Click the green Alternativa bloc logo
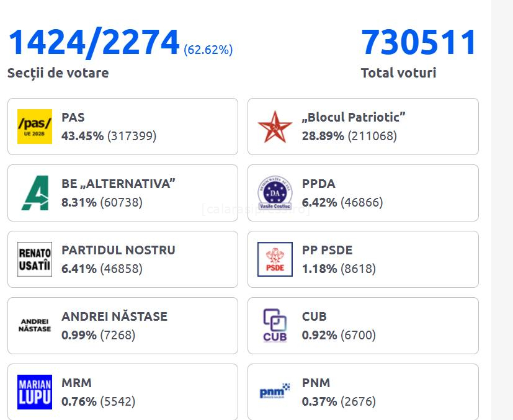 tap(35, 193)
